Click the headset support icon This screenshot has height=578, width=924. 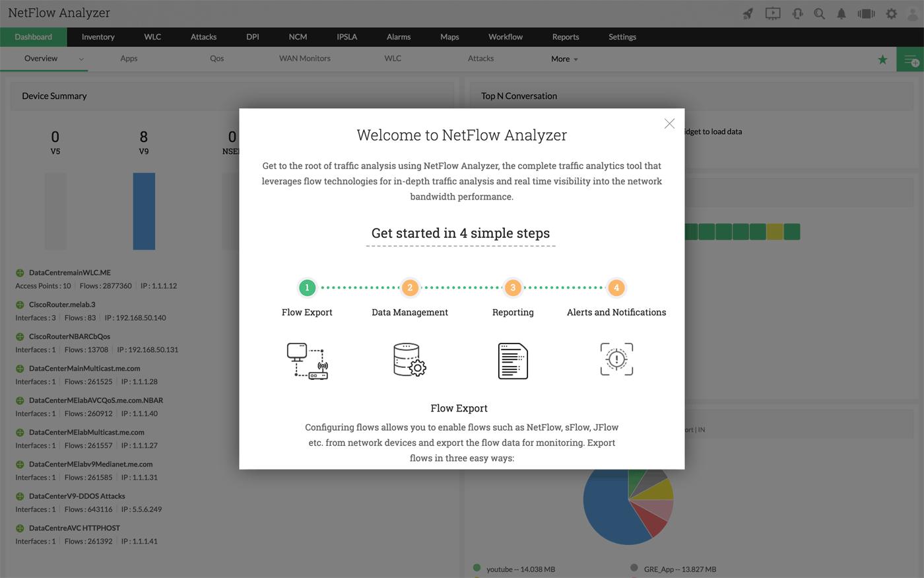[797, 14]
